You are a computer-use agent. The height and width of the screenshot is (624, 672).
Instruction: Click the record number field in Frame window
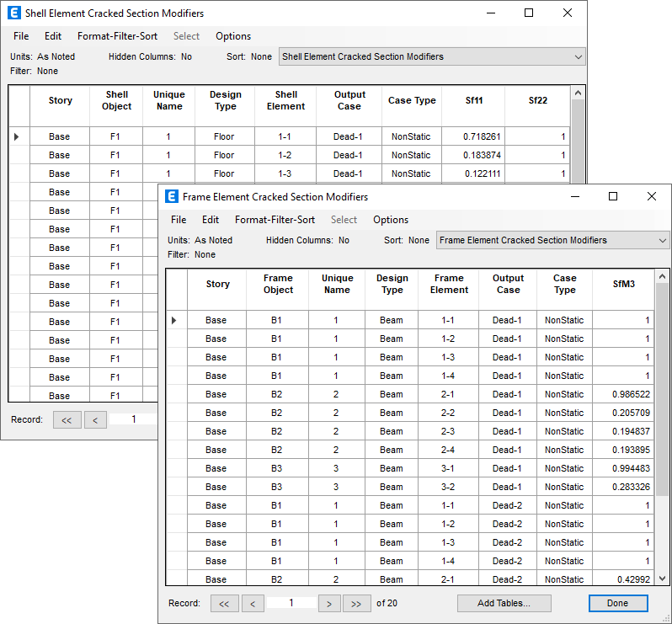pyautogui.click(x=291, y=603)
